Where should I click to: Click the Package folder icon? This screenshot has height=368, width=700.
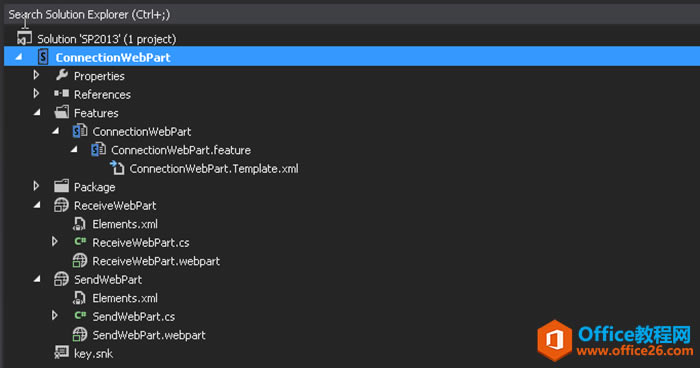click(62, 186)
